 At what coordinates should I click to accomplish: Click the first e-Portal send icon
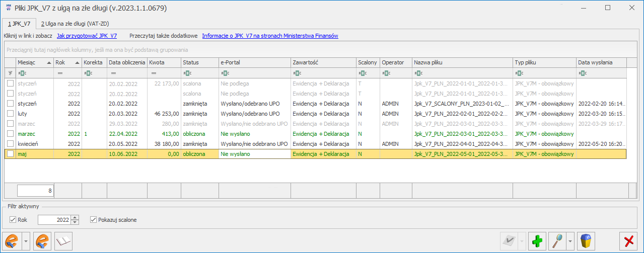[12, 241]
